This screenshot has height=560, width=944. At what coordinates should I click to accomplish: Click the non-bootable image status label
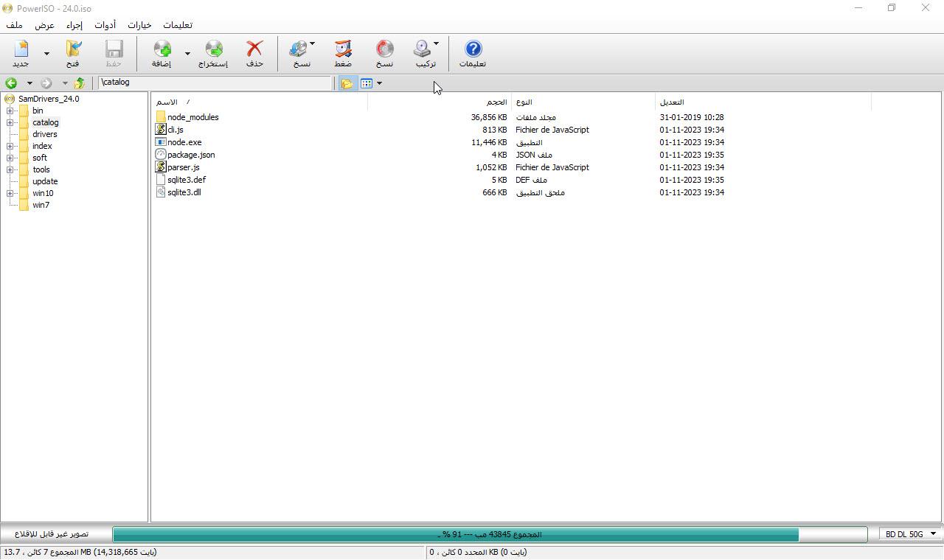point(52,534)
